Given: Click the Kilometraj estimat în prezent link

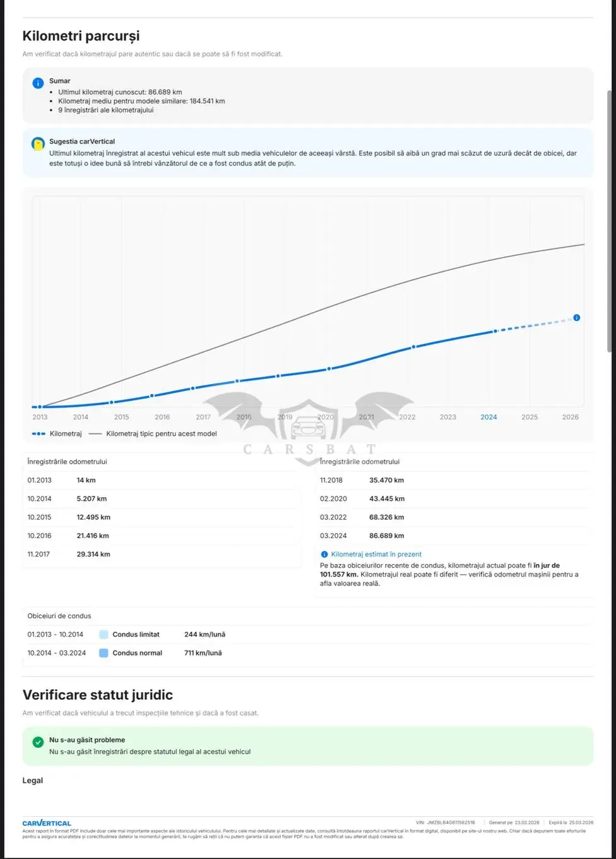Looking at the screenshot, I should click(x=376, y=555).
